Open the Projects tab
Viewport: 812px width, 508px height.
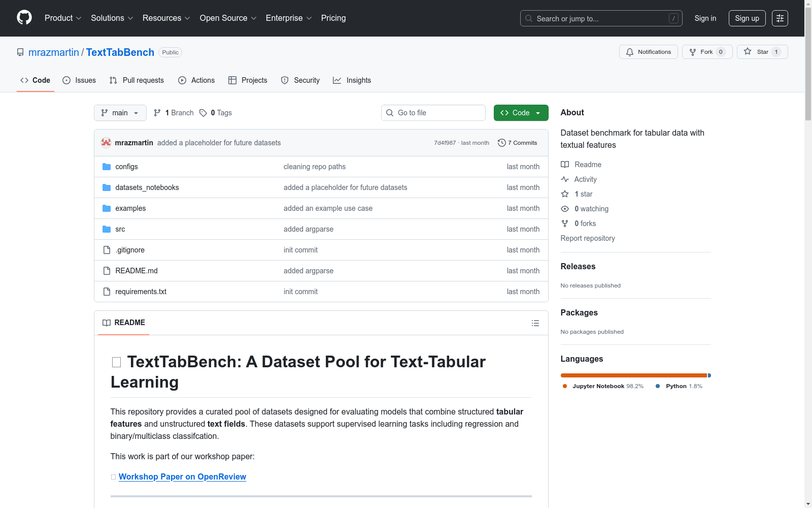pos(248,80)
